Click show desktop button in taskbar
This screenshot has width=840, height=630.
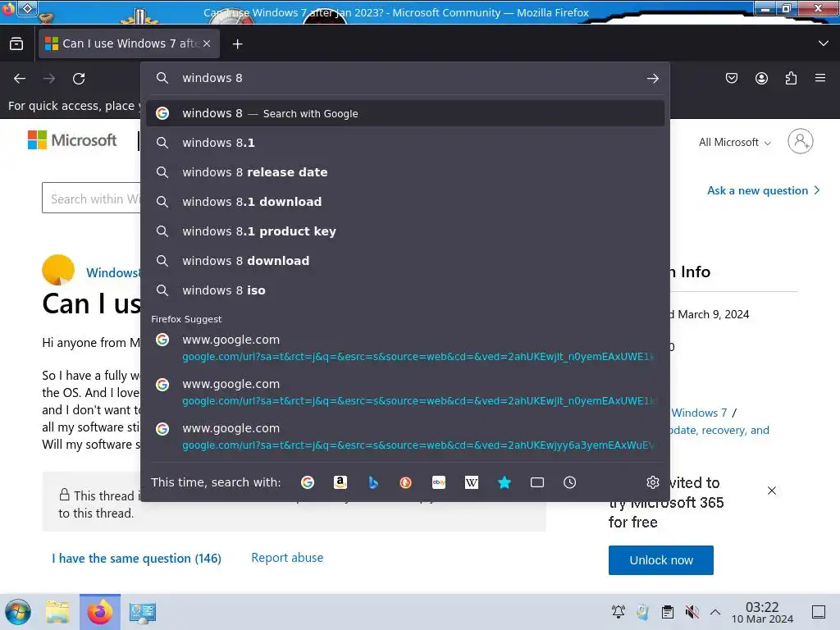819,612
